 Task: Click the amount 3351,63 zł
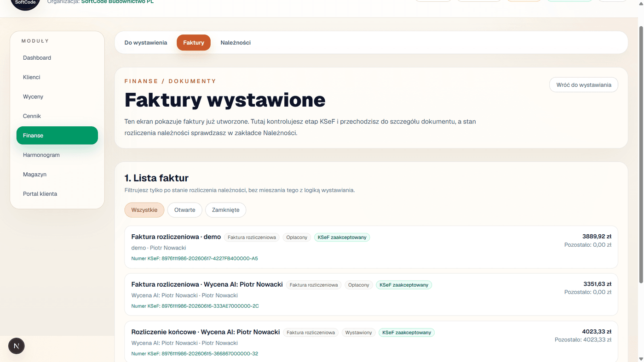coord(597,284)
